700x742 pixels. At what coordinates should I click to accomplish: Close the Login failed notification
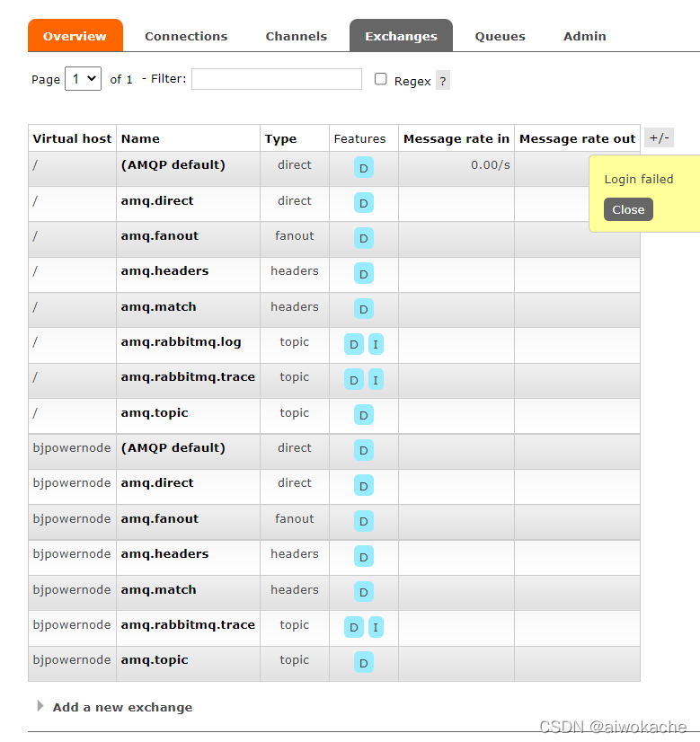pyautogui.click(x=628, y=209)
